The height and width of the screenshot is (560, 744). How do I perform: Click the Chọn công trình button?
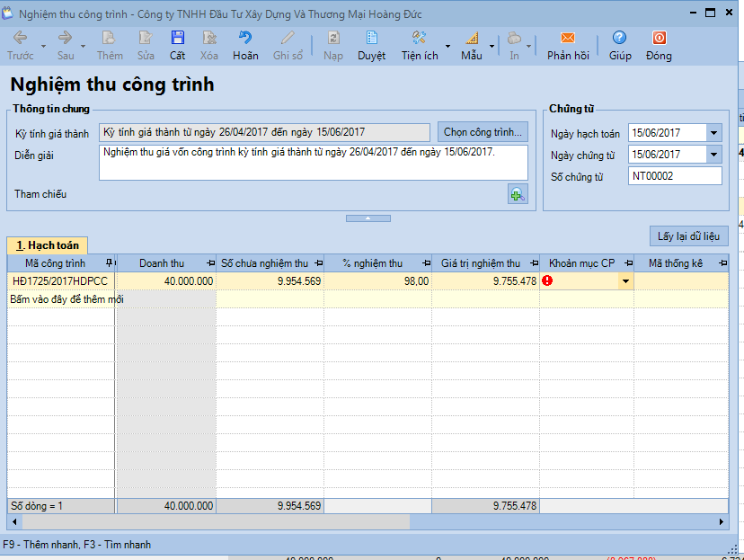pyautogui.click(x=483, y=132)
